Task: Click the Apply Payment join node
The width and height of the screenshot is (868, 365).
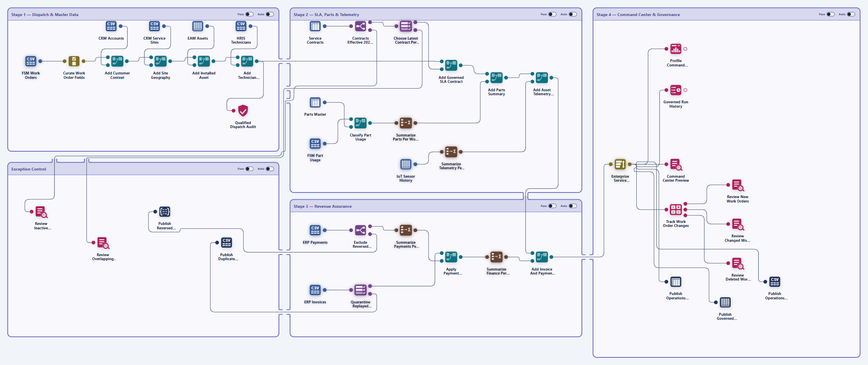Action: [451, 257]
